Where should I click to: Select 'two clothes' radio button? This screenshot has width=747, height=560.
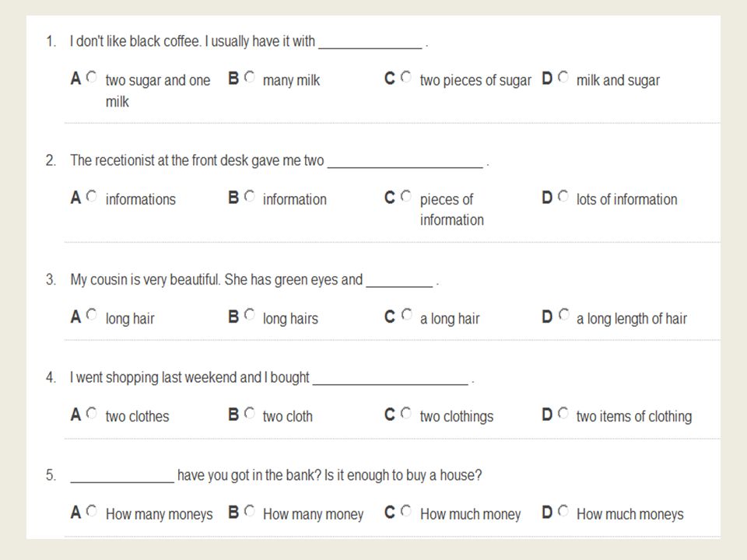pyautogui.click(x=92, y=413)
